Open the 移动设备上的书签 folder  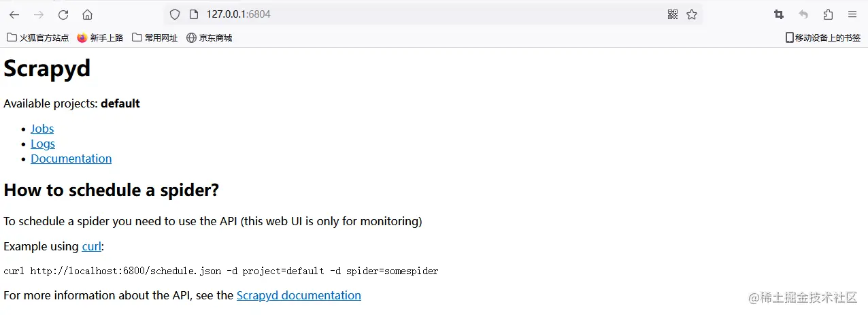pyautogui.click(x=823, y=38)
